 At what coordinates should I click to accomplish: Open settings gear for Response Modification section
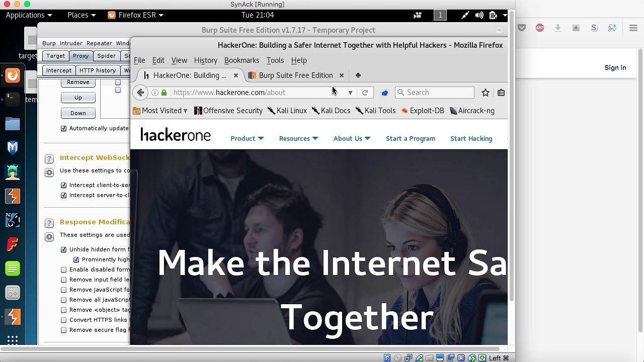point(49,237)
